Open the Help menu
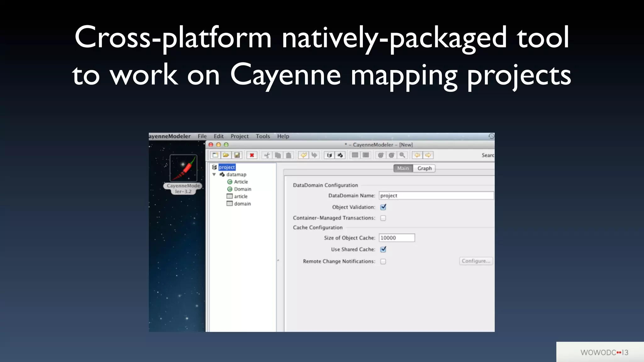The image size is (644, 362). [283, 136]
